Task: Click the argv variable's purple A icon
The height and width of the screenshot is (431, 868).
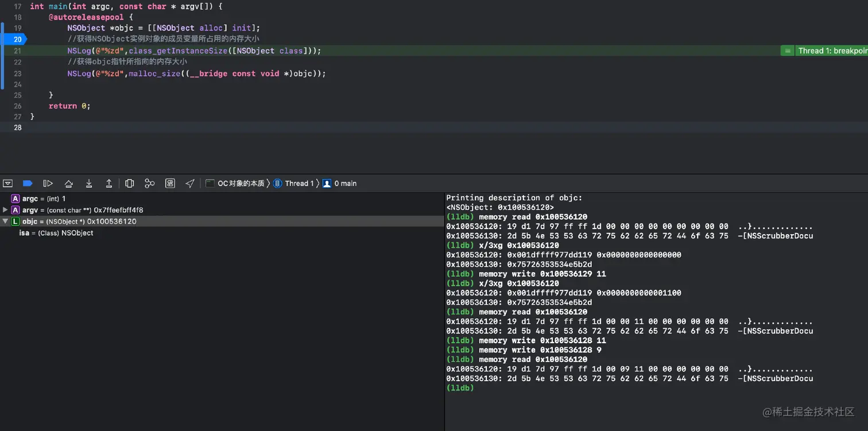Action: [x=15, y=210]
